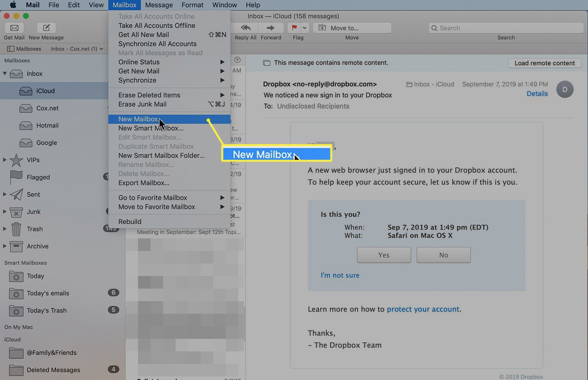The height and width of the screenshot is (380, 588).
Task: Click the protect your account link
Action: 423,309
